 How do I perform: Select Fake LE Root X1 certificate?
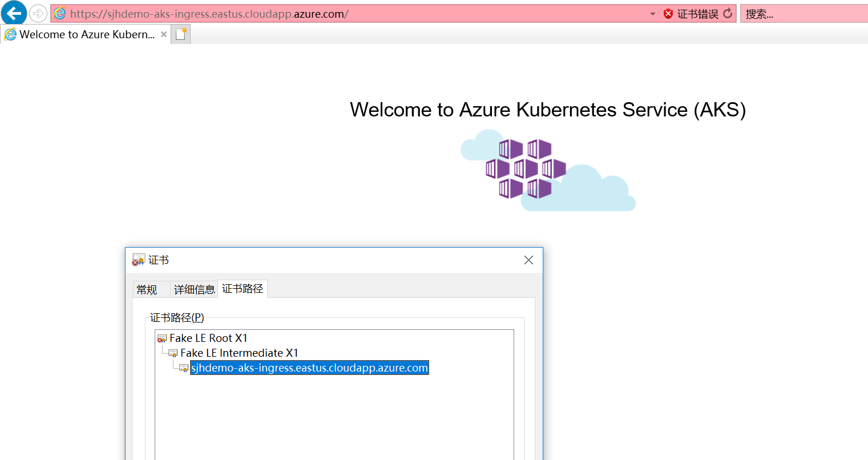[208, 338]
